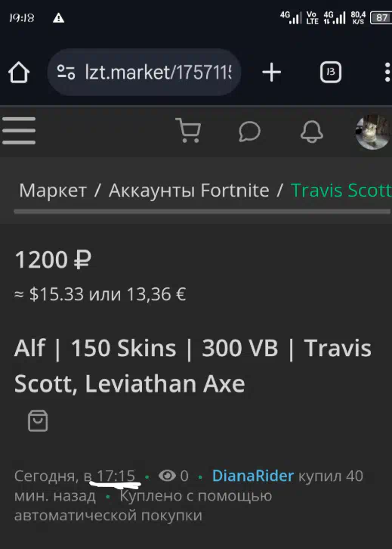392x549 pixels.
Task: Open the browser three-dot menu
Action: [x=387, y=73]
